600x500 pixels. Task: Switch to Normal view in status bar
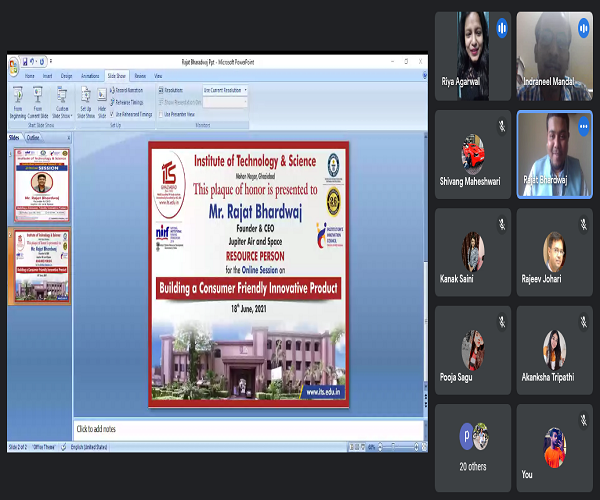point(351,447)
